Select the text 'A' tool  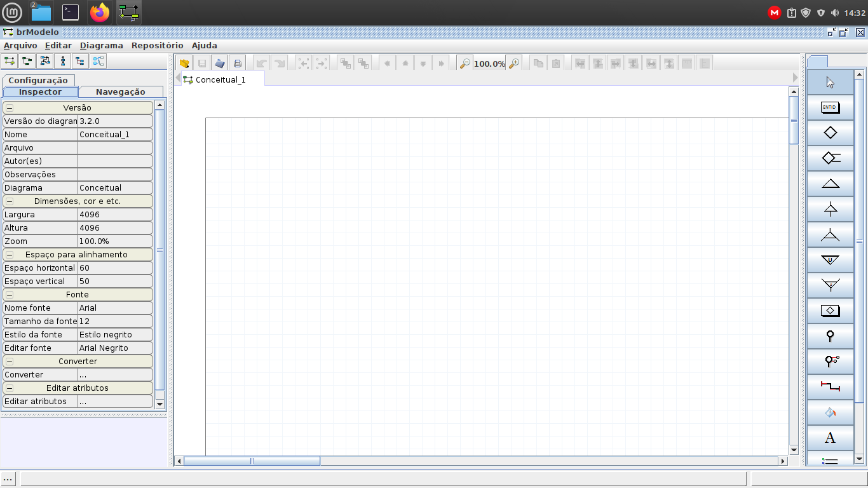830,438
